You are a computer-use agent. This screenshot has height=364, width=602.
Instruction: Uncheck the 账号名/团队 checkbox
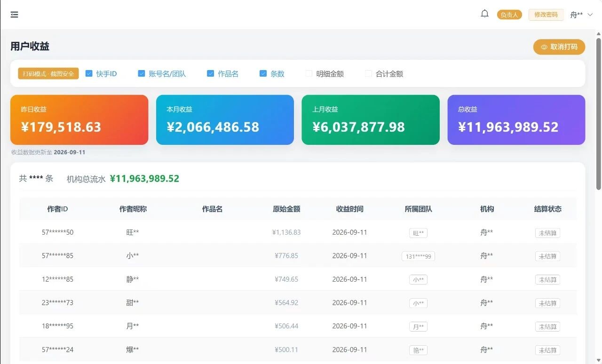point(141,73)
